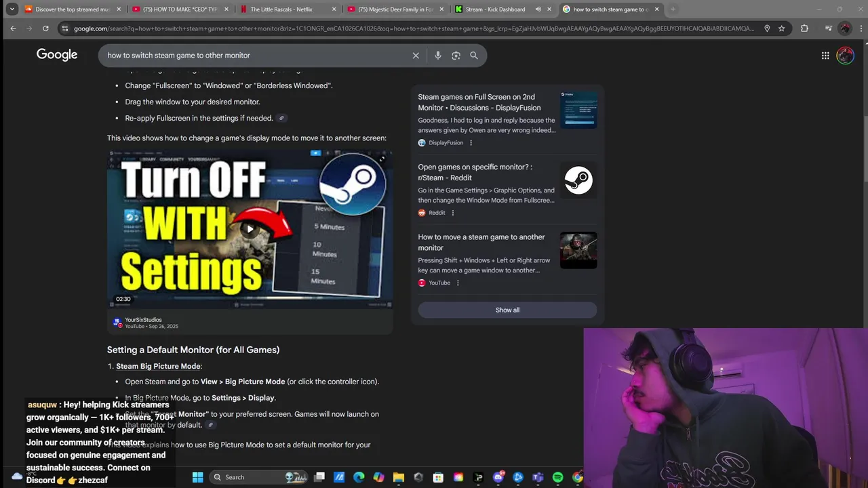Click 'Drag the window to your desired monitor' text

(193, 102)
